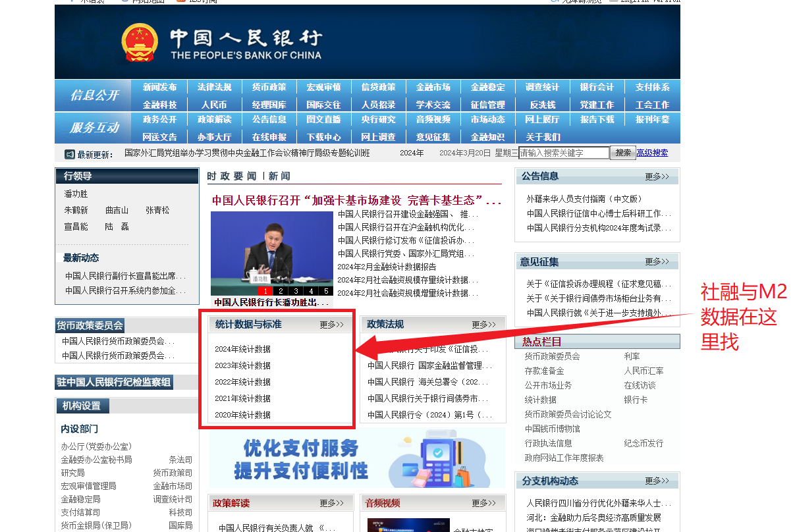Switch to the 新闻 tab
This screenshot has width=793, height=532.
(279, 176)
